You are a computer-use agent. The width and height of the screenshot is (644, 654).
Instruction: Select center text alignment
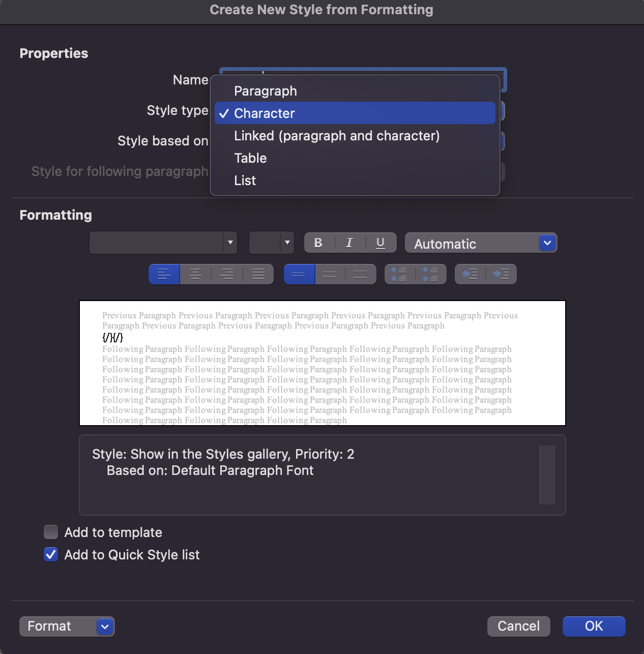pos(195,274)
